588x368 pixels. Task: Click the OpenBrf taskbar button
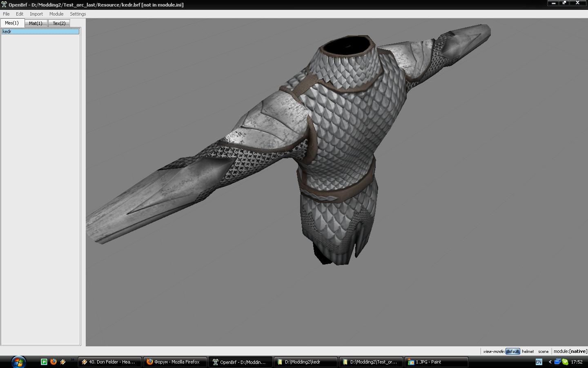pyautogui.click(x=240, y=362)
